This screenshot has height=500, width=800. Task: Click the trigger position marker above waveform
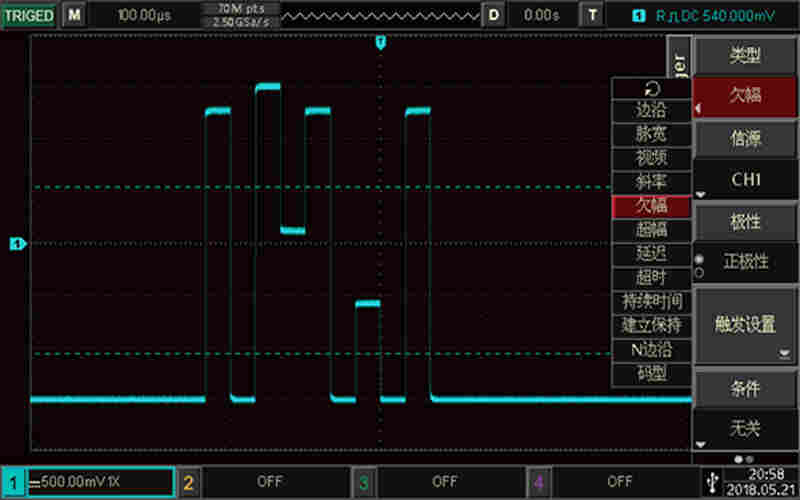click(380, 42)
